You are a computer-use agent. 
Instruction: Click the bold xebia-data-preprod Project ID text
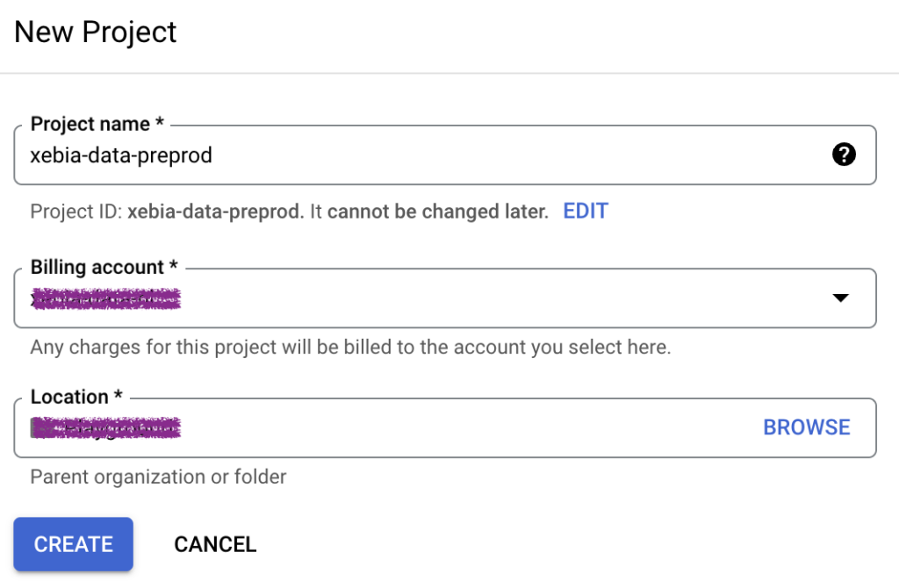click(216, 212)
